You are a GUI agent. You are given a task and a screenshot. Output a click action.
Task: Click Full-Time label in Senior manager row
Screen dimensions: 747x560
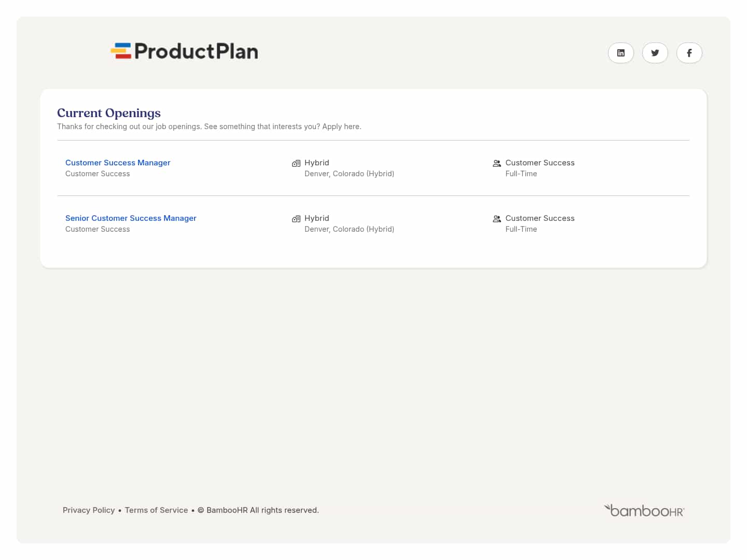pos(521,229)
